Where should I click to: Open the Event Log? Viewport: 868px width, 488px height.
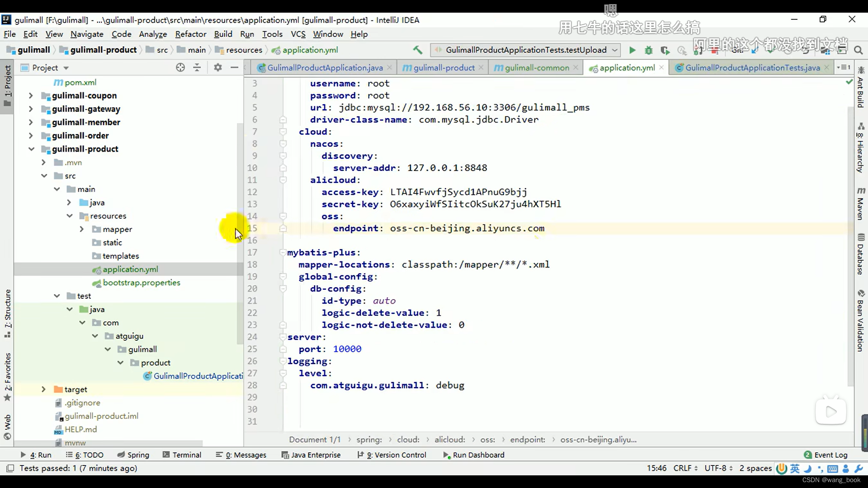826,455
